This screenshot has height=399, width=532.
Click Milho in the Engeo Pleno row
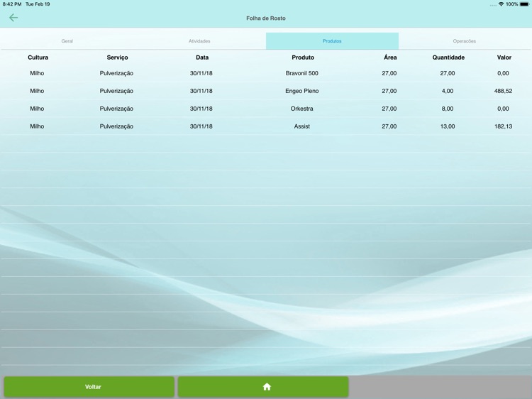tap(37, 91)
